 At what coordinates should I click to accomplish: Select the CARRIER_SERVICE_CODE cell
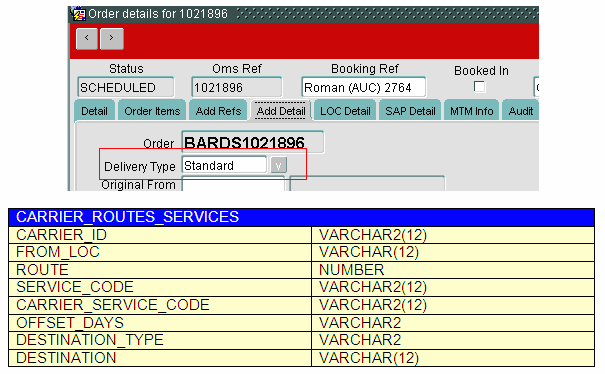pos(160,305)
